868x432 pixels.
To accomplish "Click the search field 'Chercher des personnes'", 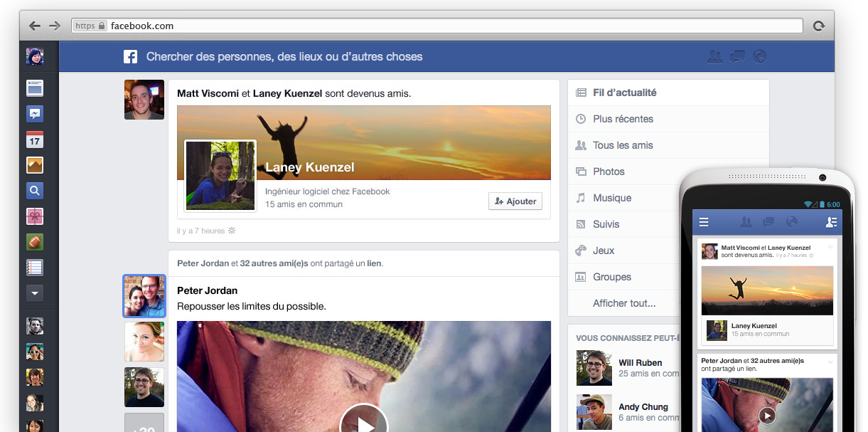I will click(284, 57).
